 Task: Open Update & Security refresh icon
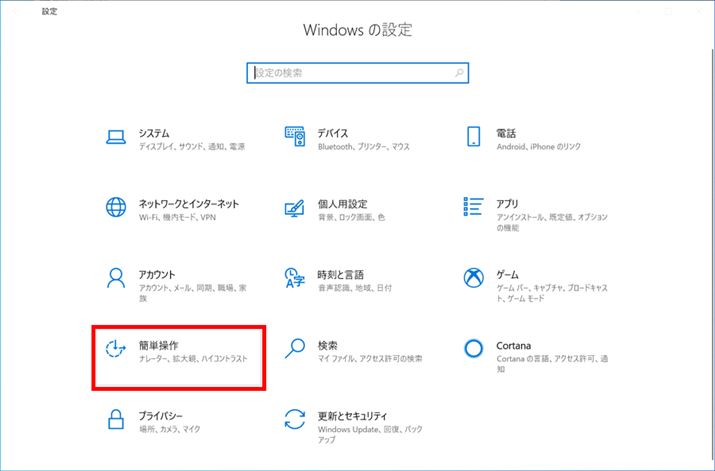point(294,418)
